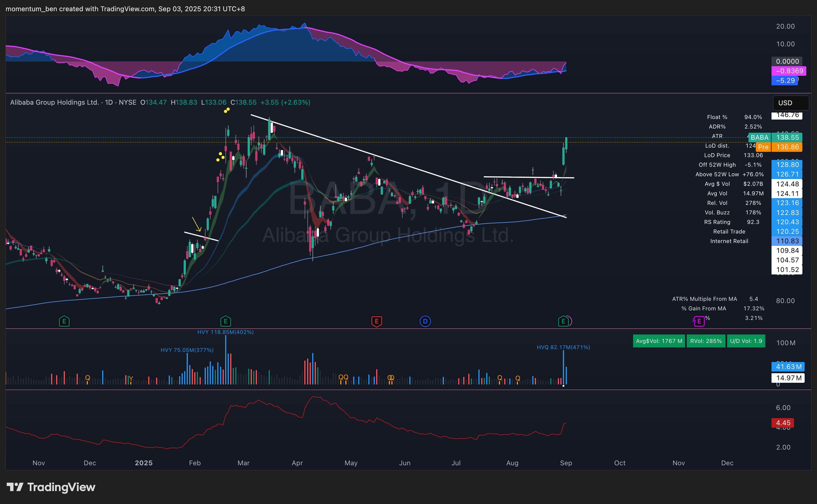This screenshot has height=504, width=817.
Task: Click the blue 41.63M volume label
Action: 788,367
